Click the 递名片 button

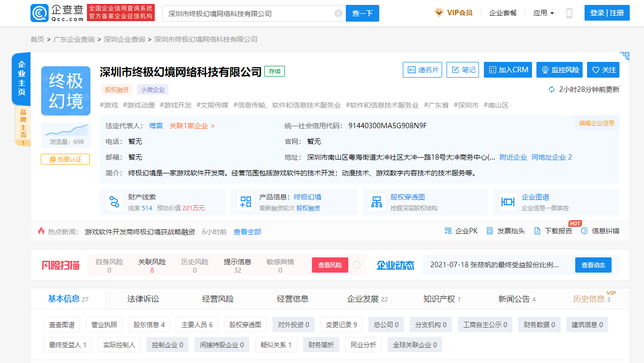coord(422,70)
